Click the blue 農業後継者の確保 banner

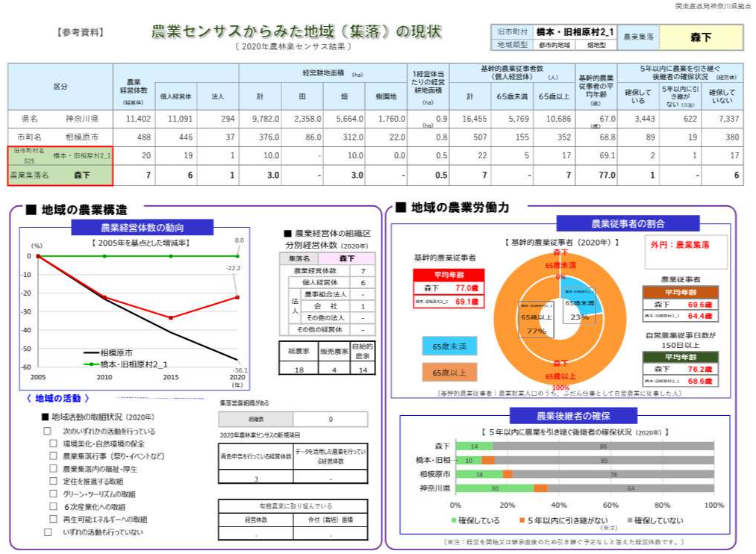(574, 416)
